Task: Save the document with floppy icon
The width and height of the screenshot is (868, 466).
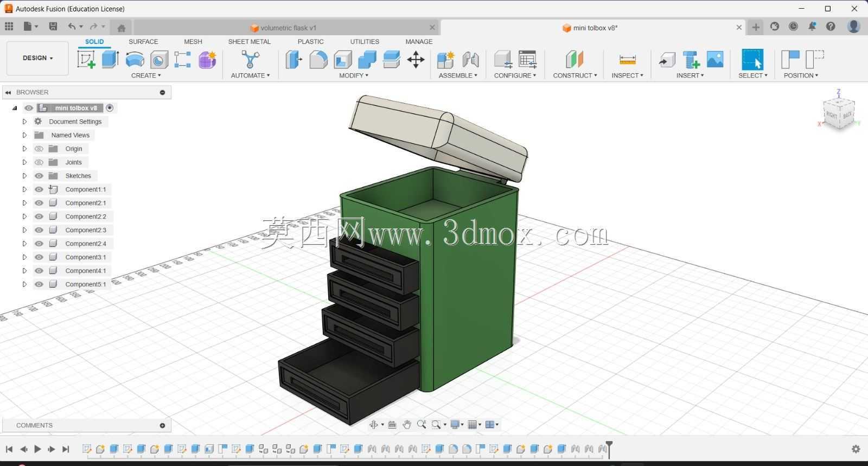Action: tap(53, 26)
